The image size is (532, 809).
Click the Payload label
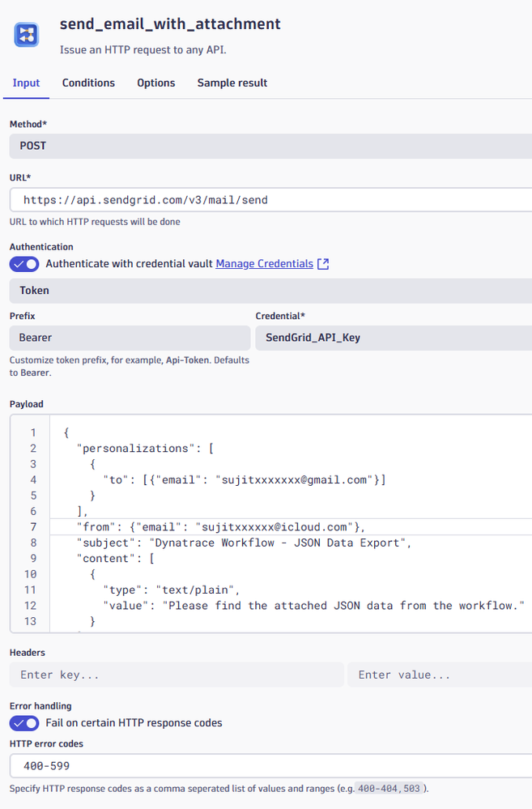(x=26, y=404)
